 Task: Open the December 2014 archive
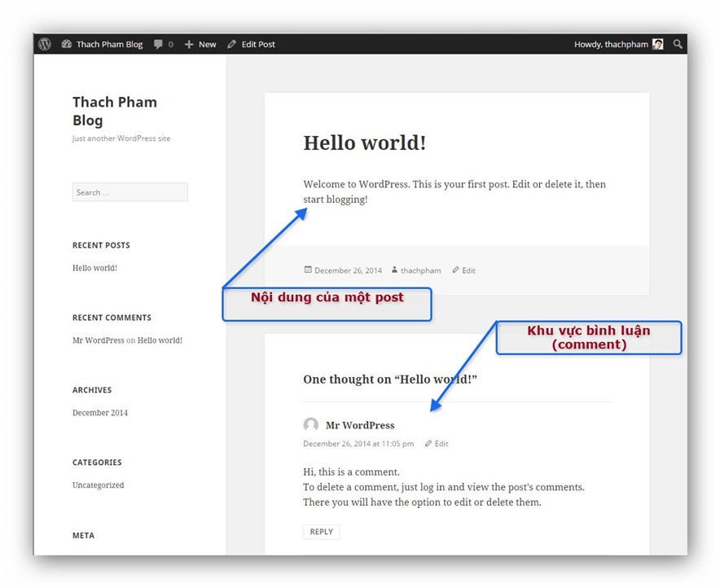[x=100, y=413]
